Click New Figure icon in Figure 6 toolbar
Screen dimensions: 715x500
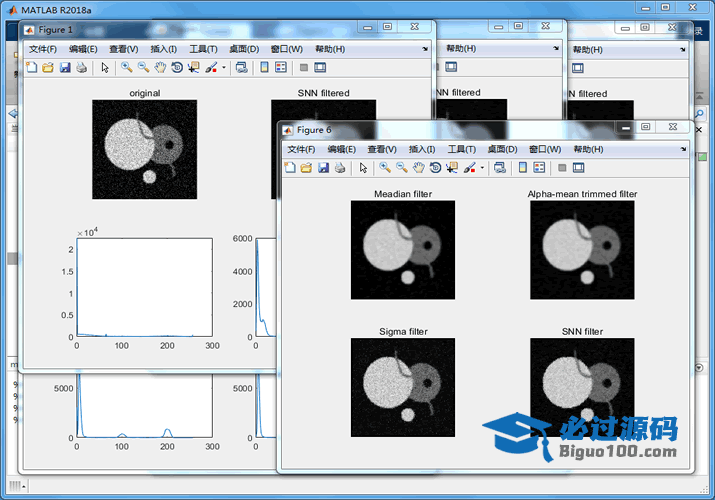pos(290,168)
